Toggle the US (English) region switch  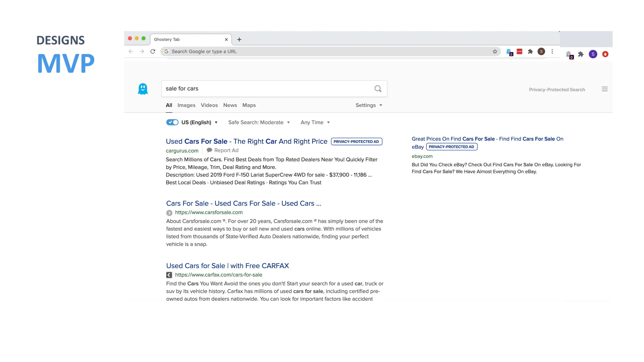[x=172, y=122]
